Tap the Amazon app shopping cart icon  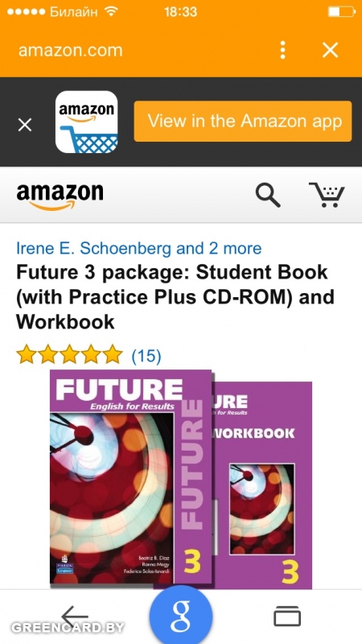tap(87, 122)
